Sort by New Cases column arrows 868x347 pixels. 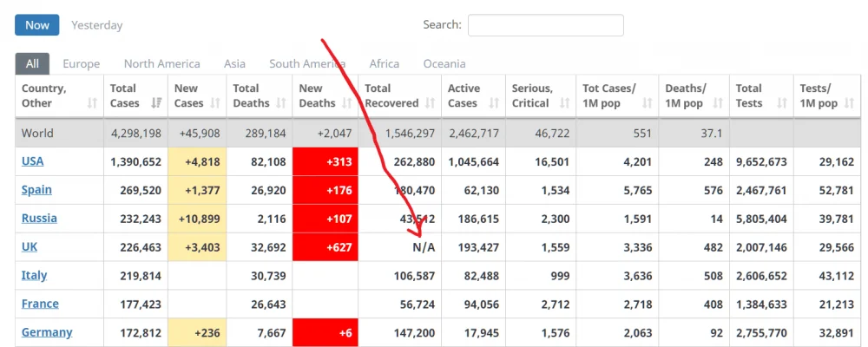(x=215, y=103)
